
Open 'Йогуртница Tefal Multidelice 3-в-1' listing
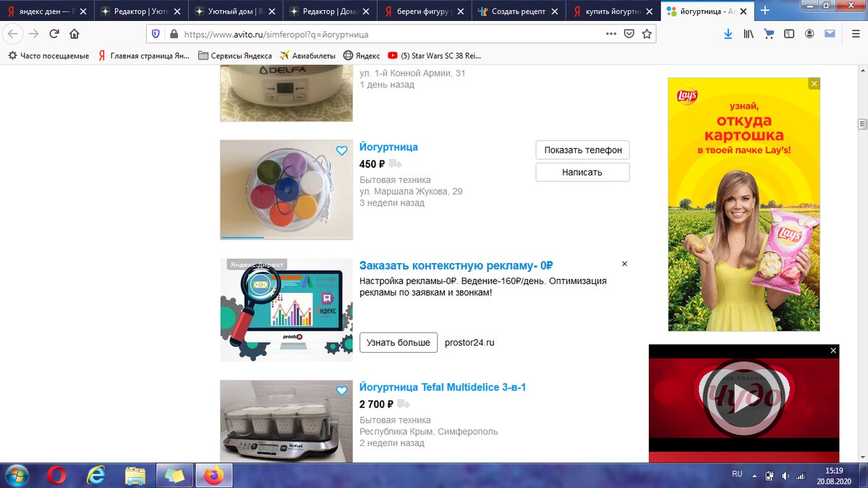point(443,388)
